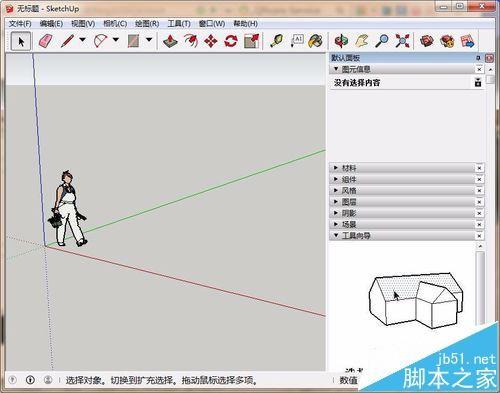The image size is (500, 393).
Task: Open the 3D Warehouse icon
Action: tap(427, 41)
